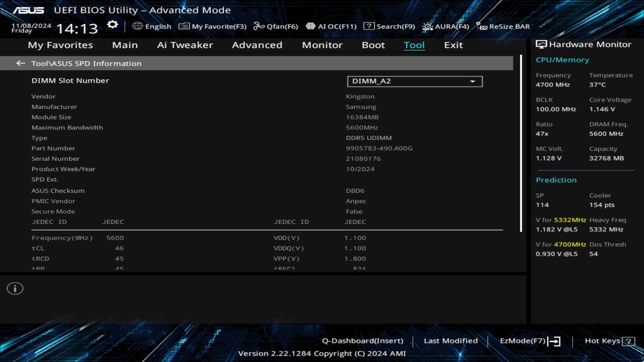
Task: Click the date 11/08/2024 Friday
Action: tap(31, 28)
